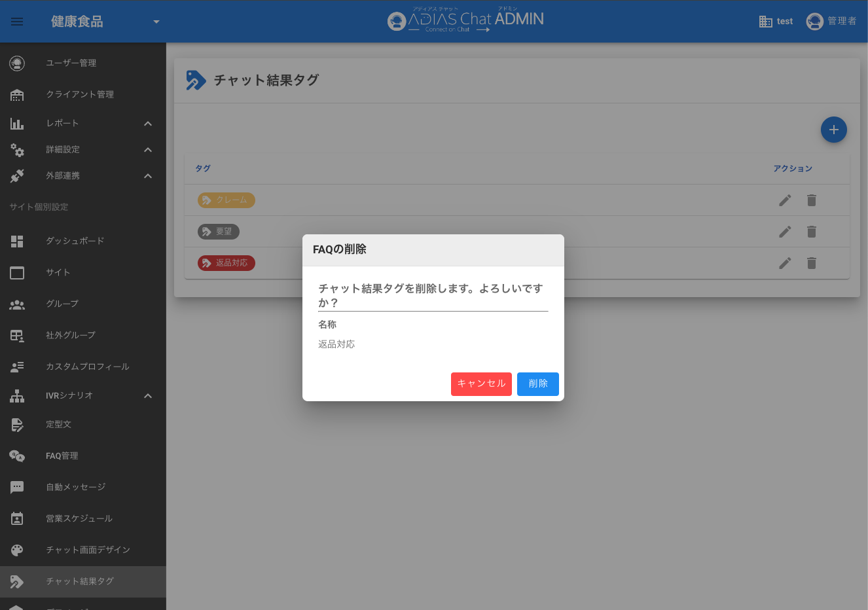Image resolution: width=868 pixels, height=610 pixels.
Task: Click edit pencil icon for クレーム tag
Action: (785, 200)
